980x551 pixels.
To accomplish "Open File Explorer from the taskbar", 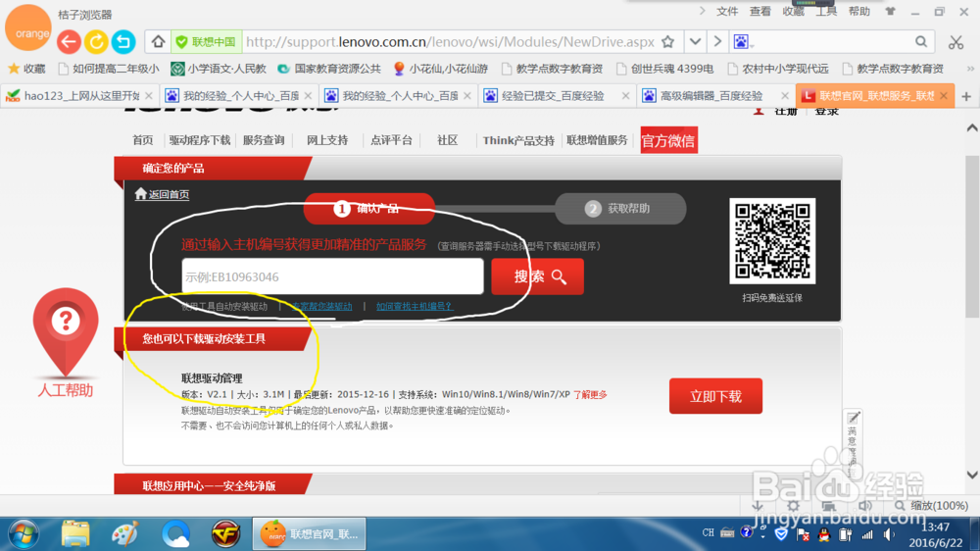I will pos(75,534).
